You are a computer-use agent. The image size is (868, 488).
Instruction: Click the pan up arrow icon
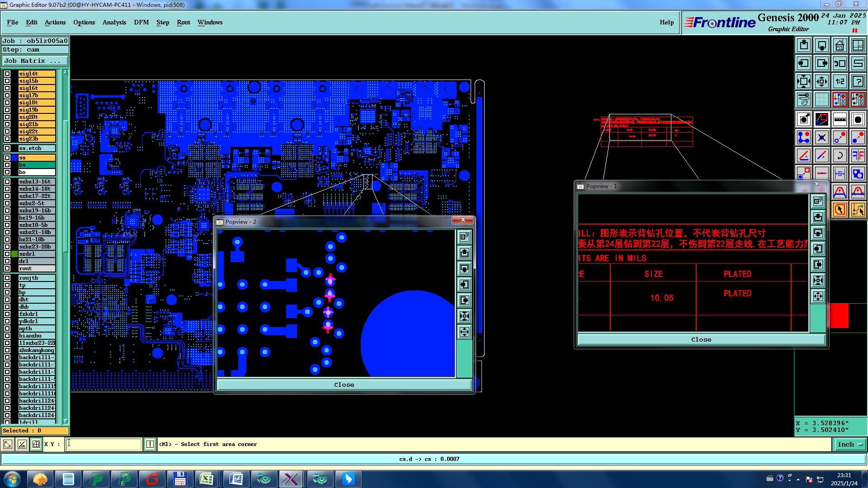[x=804, y=46]
